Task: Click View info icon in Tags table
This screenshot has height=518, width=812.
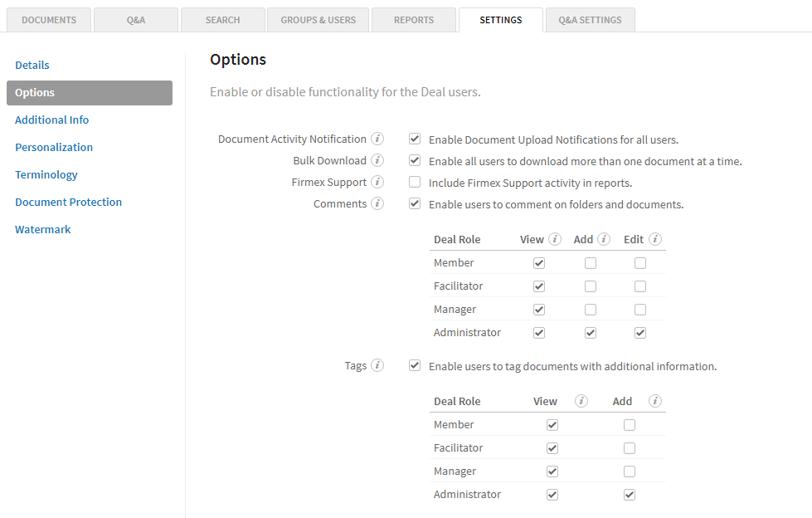Action: [581, 401]
